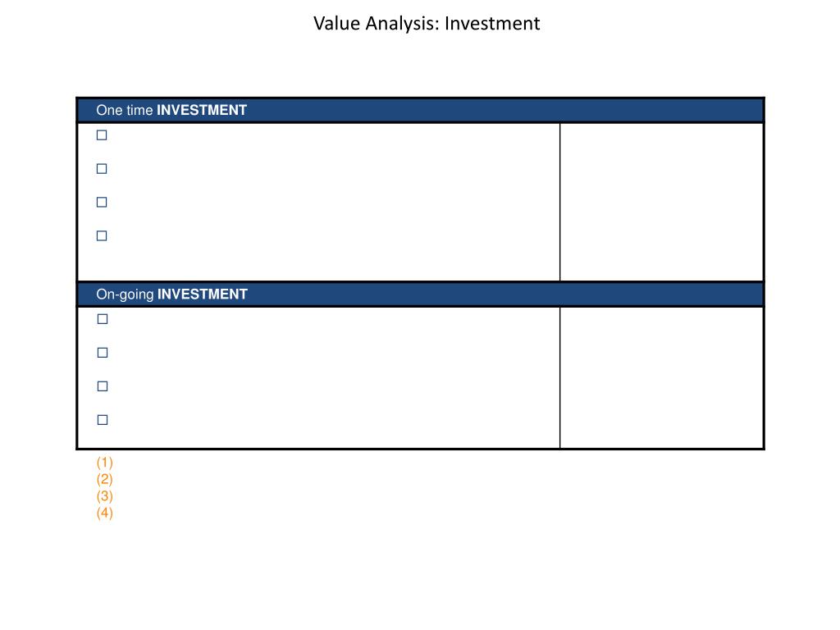Click footnote marker (3)
The height and width of the screenshot is (630, 840).
pos(104,496)
